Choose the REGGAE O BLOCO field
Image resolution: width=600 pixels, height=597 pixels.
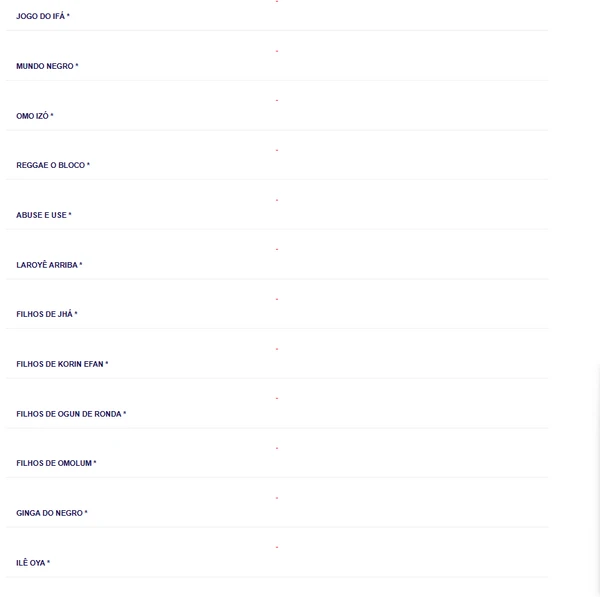pos(53,165)
